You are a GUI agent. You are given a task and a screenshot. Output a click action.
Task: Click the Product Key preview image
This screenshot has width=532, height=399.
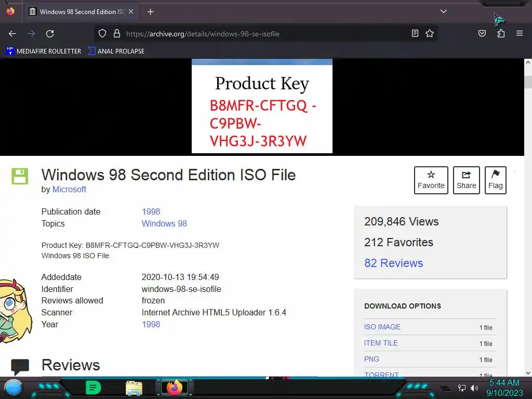point(262,106)
